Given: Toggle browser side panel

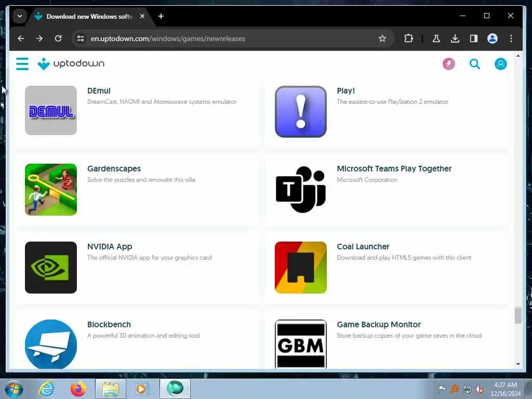Looking at the screenshot, I should pos(474,38).
